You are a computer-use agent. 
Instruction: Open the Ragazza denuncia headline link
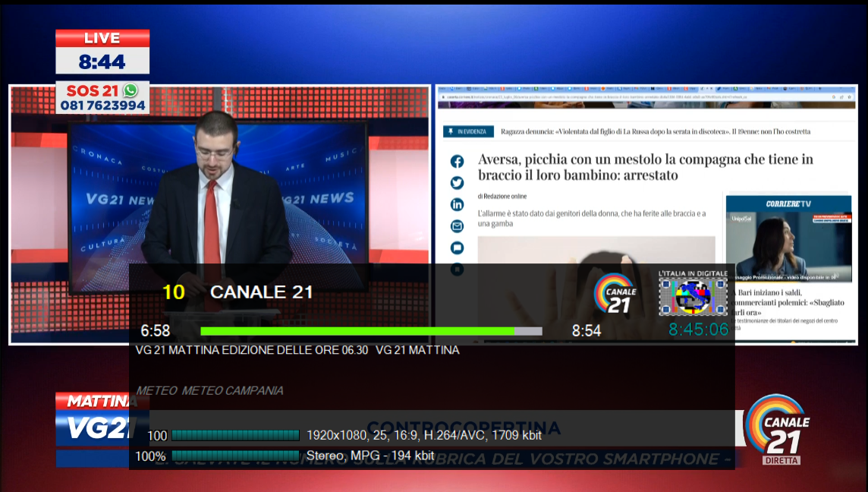pos(655,131)
